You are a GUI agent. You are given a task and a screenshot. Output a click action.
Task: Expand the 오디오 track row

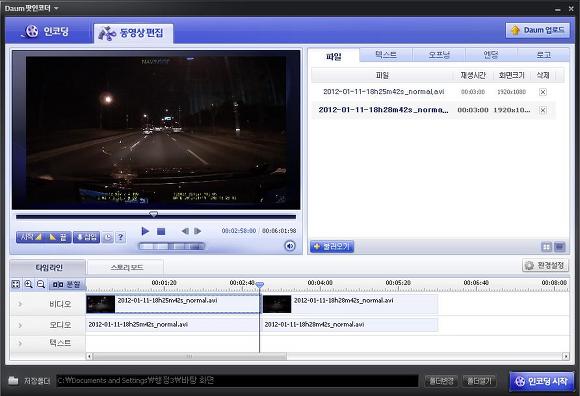[x=20, y=325]
